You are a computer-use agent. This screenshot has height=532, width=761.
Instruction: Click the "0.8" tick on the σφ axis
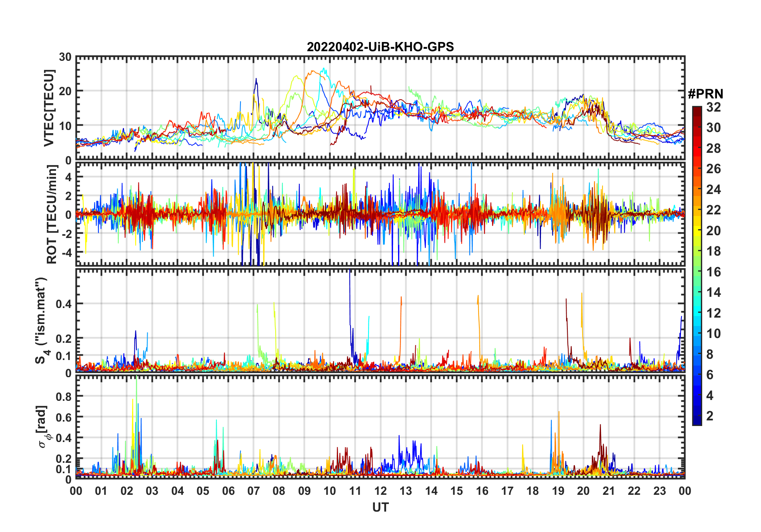click(64, 396)
